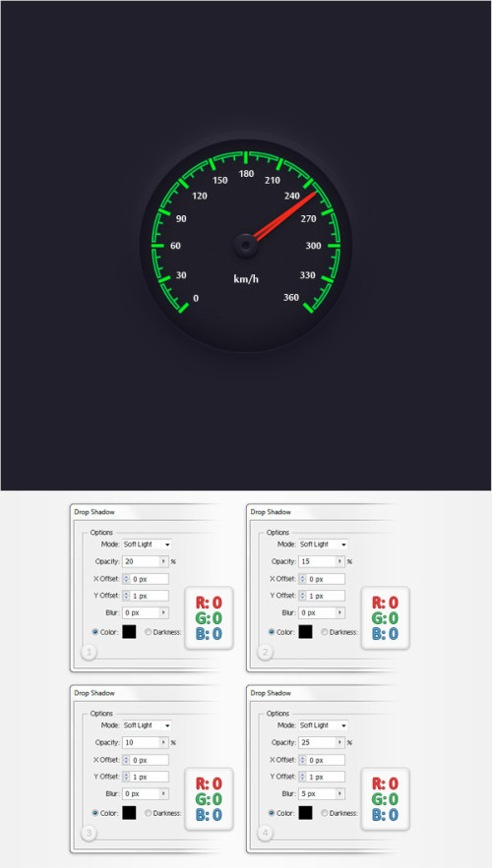Click the km/h label on gauge
The width and height of the screenshot is (492, 868).
[246, 278]
